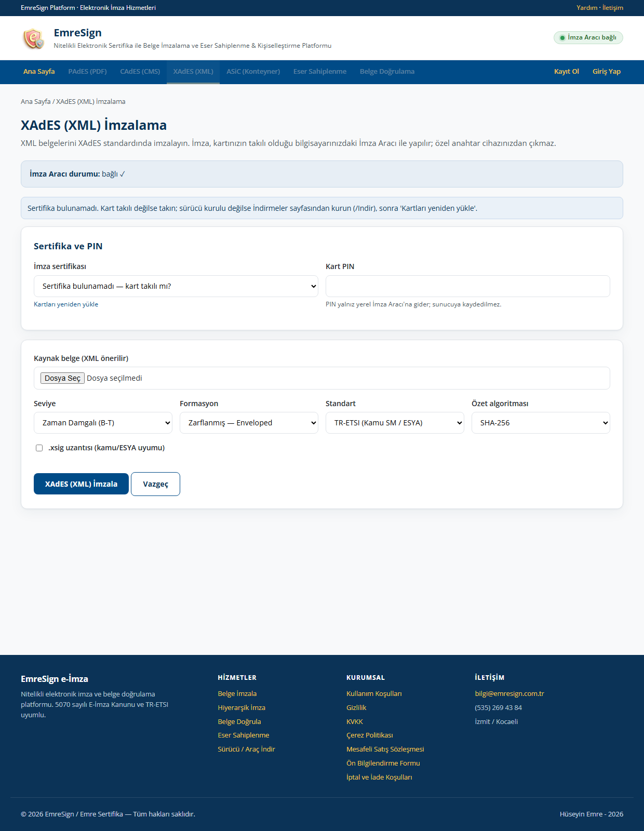Click the EmreSign site title
Screen dimensions: 644x831
coord(78,33)
